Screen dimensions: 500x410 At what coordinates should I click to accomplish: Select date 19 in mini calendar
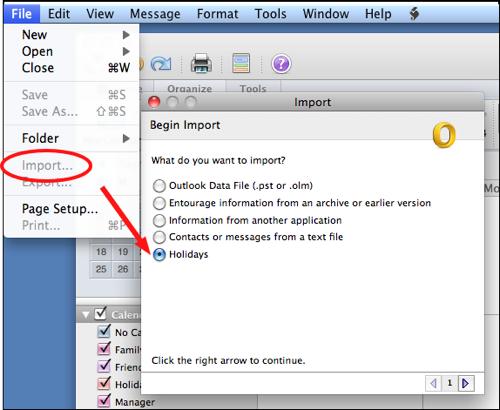(123, 252)
